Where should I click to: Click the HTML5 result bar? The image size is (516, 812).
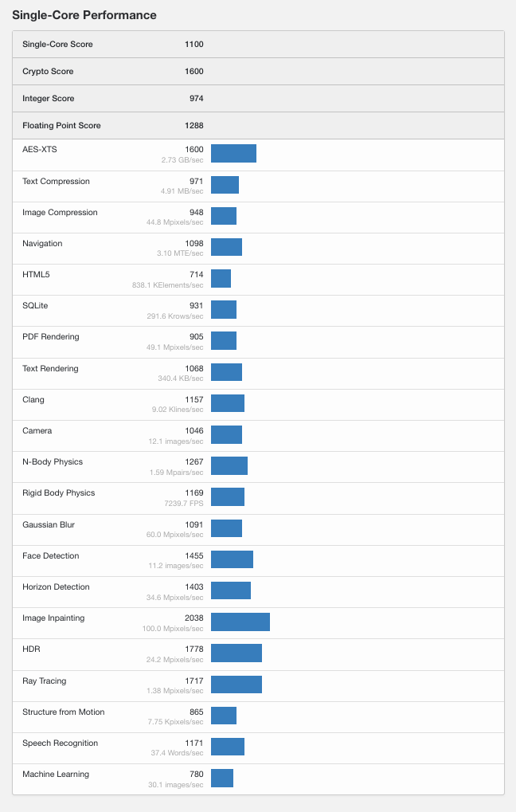(x=221, y=278)
